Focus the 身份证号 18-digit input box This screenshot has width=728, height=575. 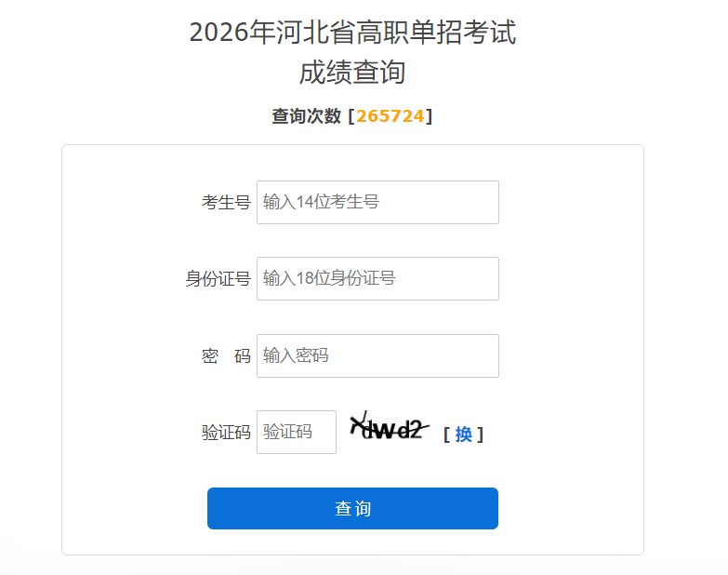click(x=377, y=278)
